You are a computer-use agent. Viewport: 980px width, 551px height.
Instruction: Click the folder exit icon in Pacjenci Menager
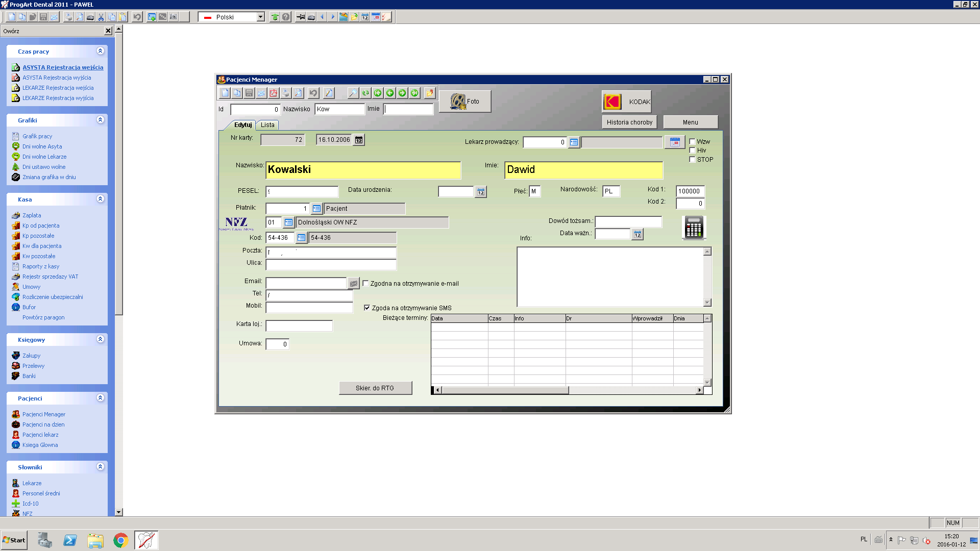430,93
